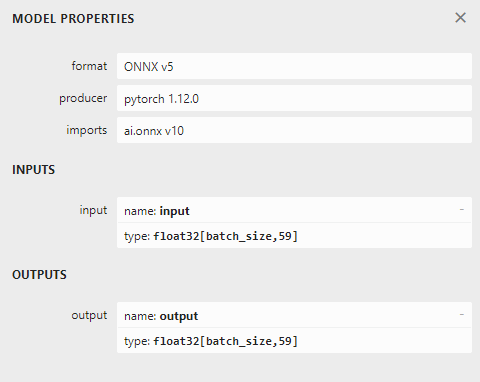This screenshot has height=382, width=480.
Task: Click the 'name: output' row
Action: tap(294, 315)
